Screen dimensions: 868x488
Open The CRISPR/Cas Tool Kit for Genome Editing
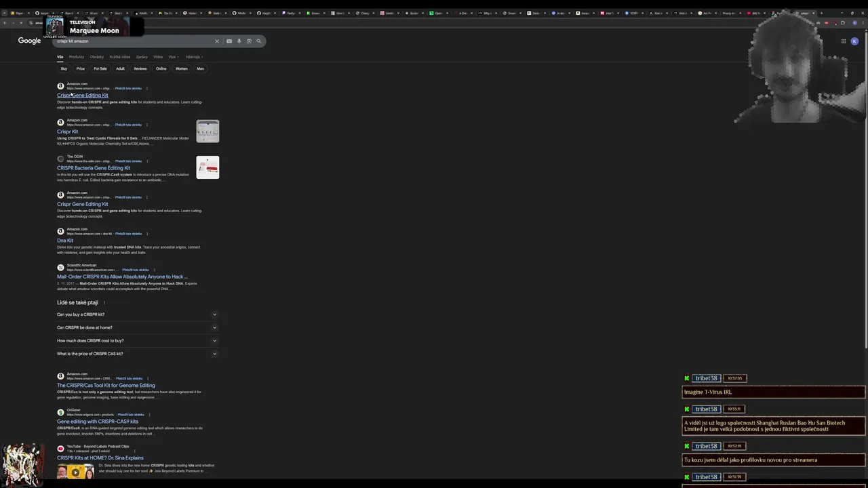(106, 386)
